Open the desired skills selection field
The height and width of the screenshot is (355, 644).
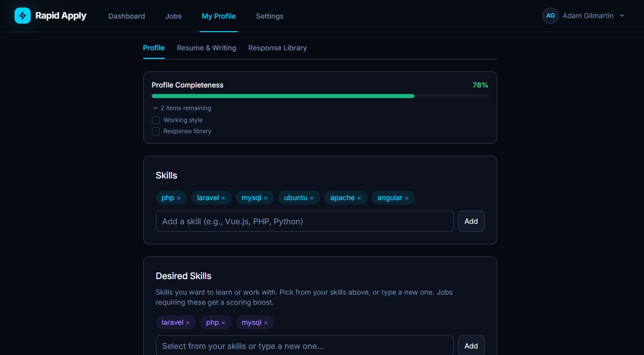tap(305, 346)
